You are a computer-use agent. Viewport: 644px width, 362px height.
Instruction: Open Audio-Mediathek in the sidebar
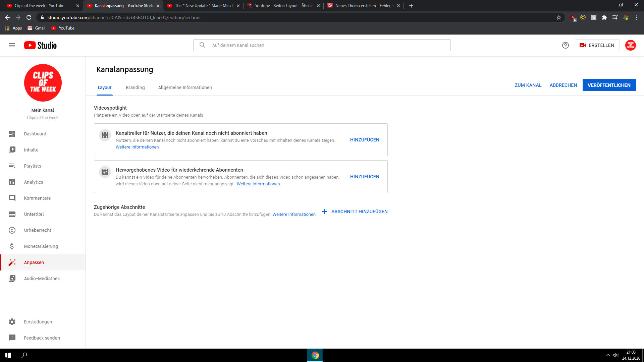coord(42,279)
